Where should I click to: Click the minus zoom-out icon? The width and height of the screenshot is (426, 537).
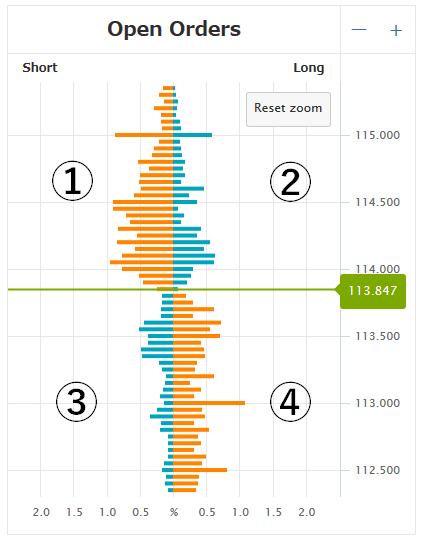[359, 30]
